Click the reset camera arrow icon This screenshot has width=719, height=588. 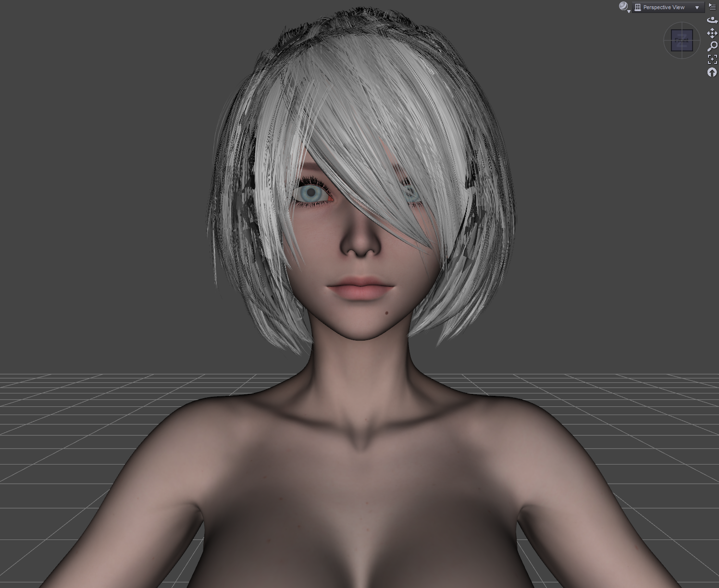pos(712,72)
